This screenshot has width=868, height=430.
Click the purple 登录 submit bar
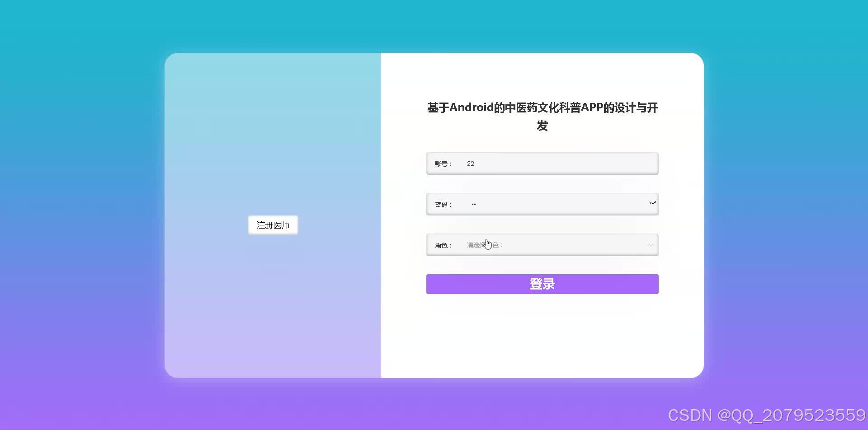tap(542, 284)
